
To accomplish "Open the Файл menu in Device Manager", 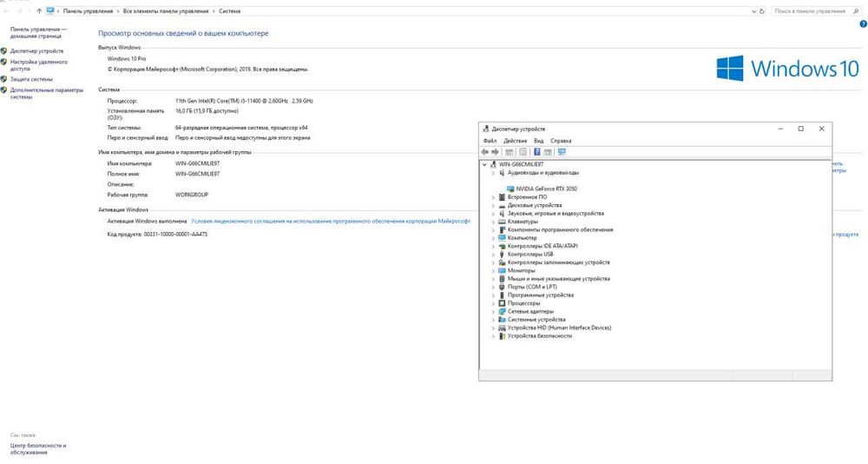I will [490, 141].
